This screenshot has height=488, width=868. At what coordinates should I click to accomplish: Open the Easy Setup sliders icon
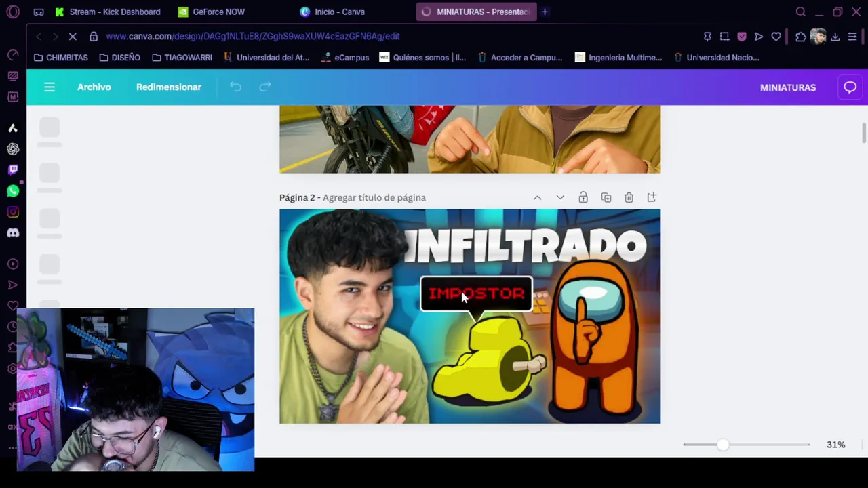pos(852,37)
